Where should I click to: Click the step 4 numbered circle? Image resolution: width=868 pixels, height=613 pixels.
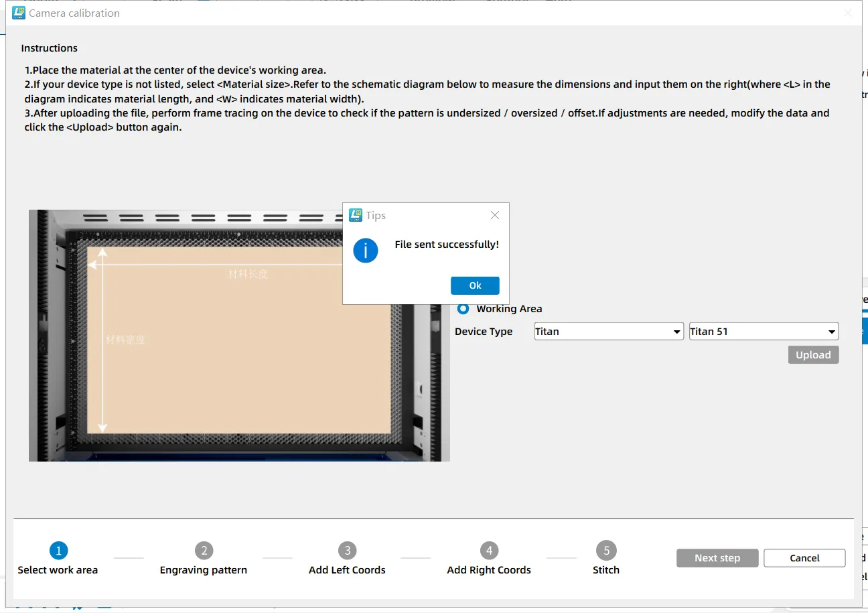click(489, 551)
